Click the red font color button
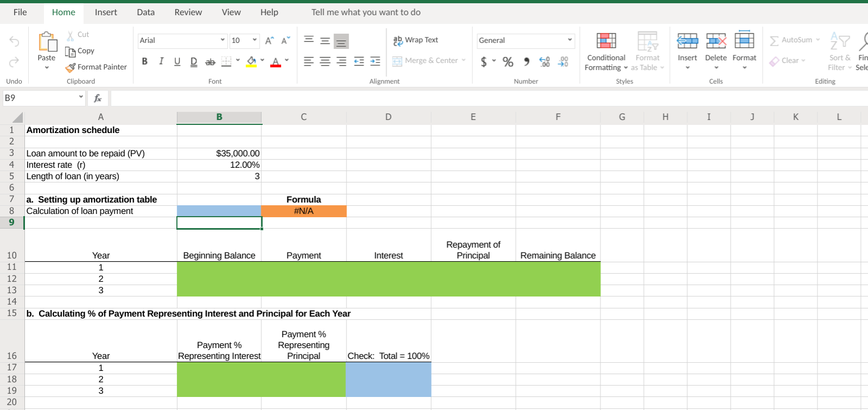The image size is (868, 410). (276, 61)
